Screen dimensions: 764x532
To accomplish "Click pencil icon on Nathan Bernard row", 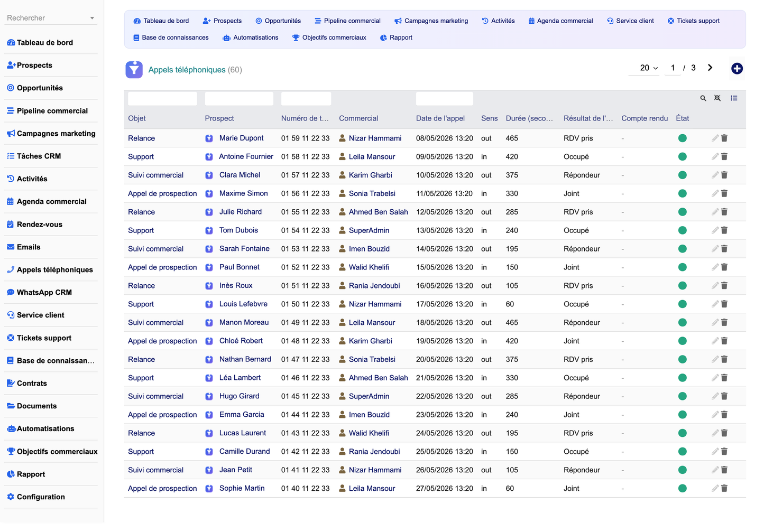I will point(715,360).
